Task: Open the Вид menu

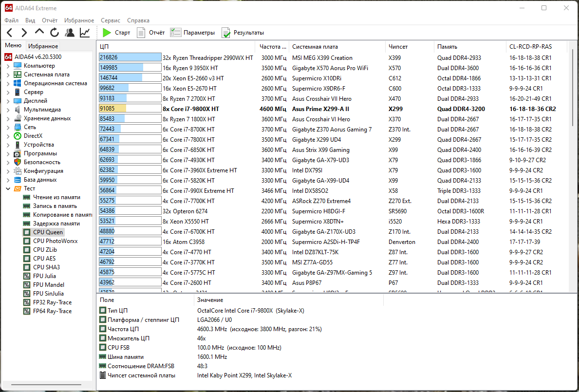Action: tap(30, 20)
